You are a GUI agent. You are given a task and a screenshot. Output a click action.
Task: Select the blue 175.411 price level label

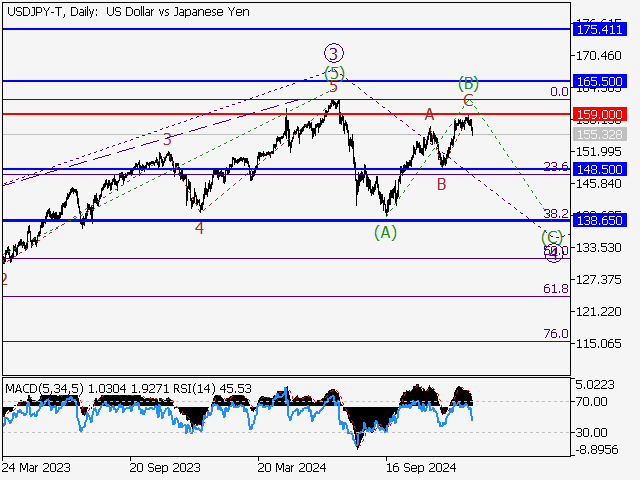tap(600, 30)
